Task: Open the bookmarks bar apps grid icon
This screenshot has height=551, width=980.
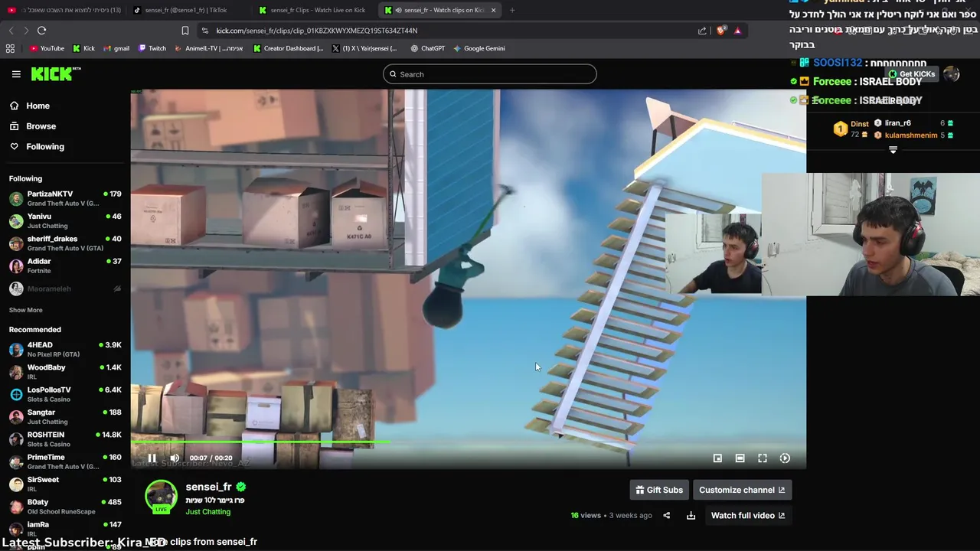Action: 10,48
